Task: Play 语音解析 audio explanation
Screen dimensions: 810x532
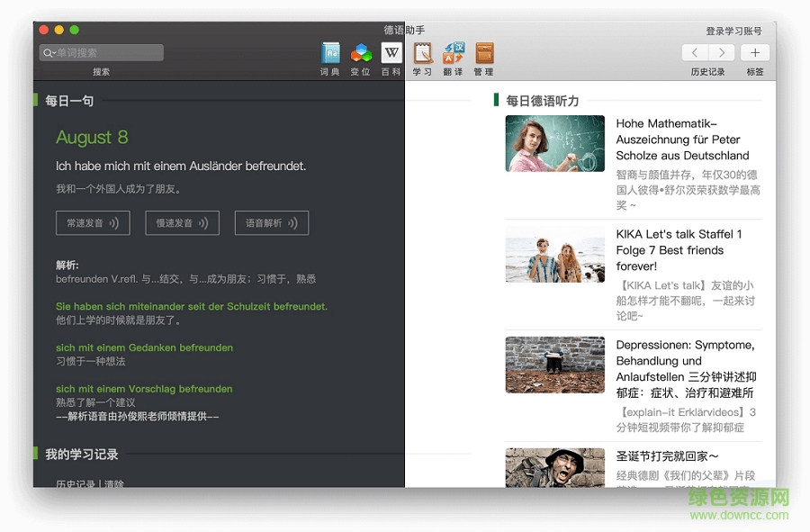Action: (271, 223)
